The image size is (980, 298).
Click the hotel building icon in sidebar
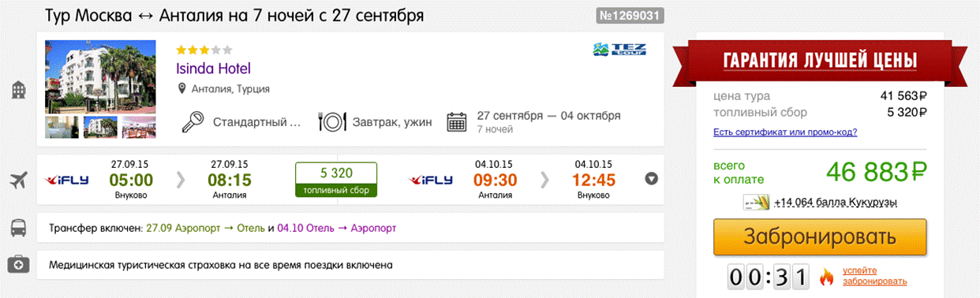(x=18, y=91)
